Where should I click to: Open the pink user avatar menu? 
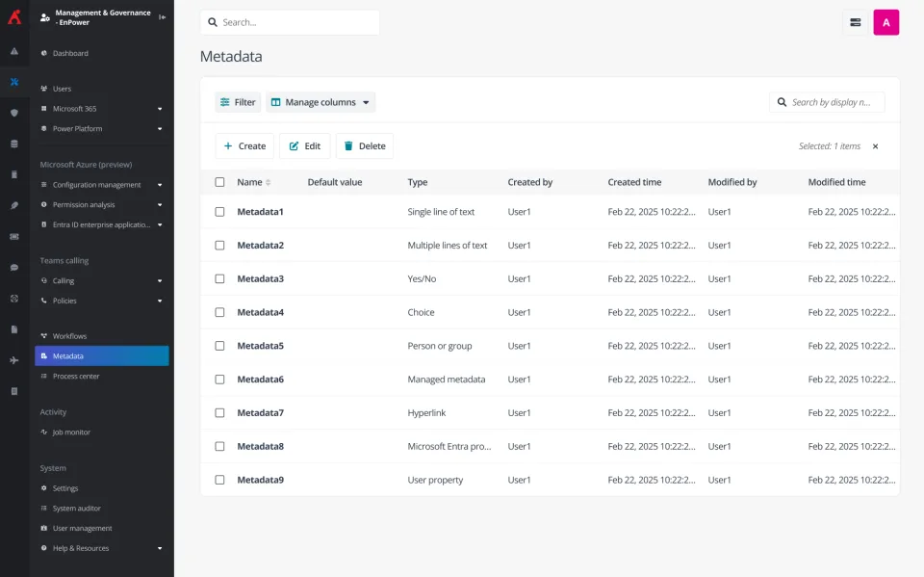click(x=885, y=22)
